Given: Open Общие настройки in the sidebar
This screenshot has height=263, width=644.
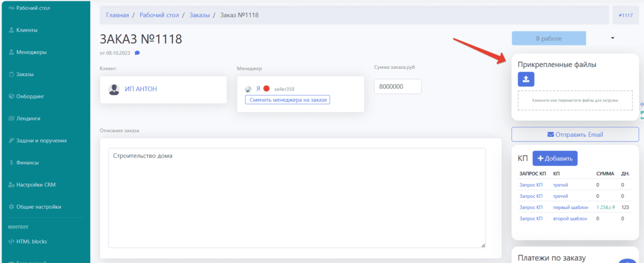Looking at the screenshot, I should pos(38,207).
